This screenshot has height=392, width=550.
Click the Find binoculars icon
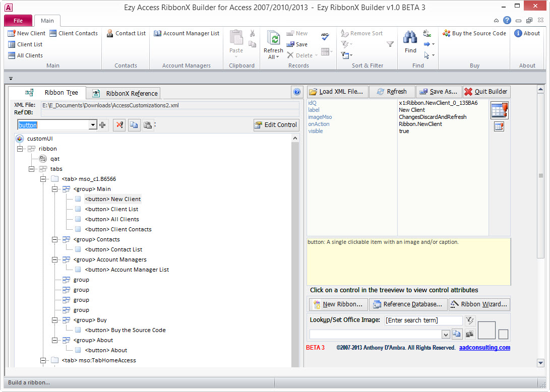coord(410,38)
